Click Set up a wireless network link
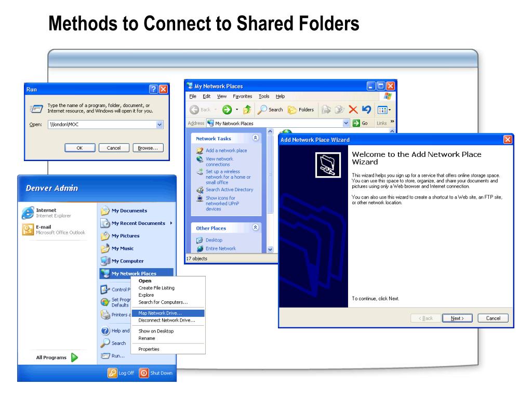Viewport: 532px width, 399px height. [228, 177]
